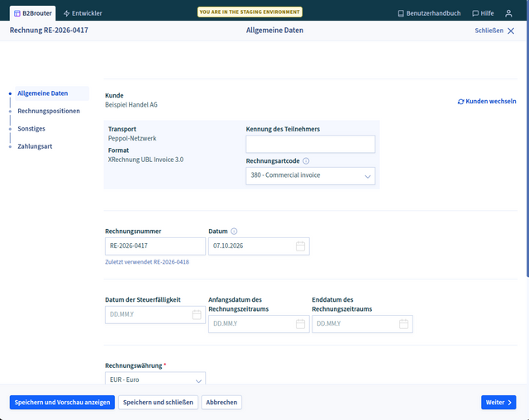Click the Schließen link text
529x420 pixels.
(488, 31)
